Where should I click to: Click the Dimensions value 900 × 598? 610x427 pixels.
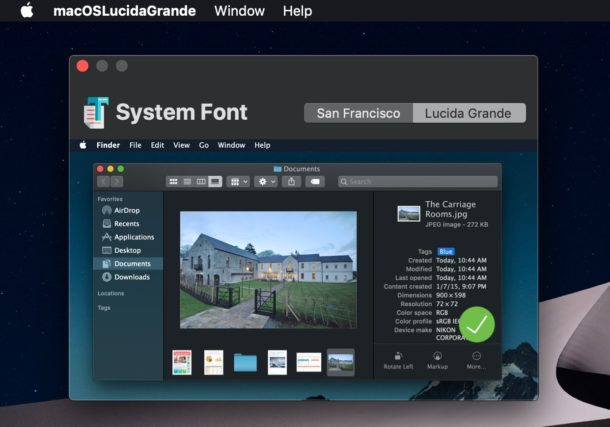pyautogui.click(x=450, y=295)
